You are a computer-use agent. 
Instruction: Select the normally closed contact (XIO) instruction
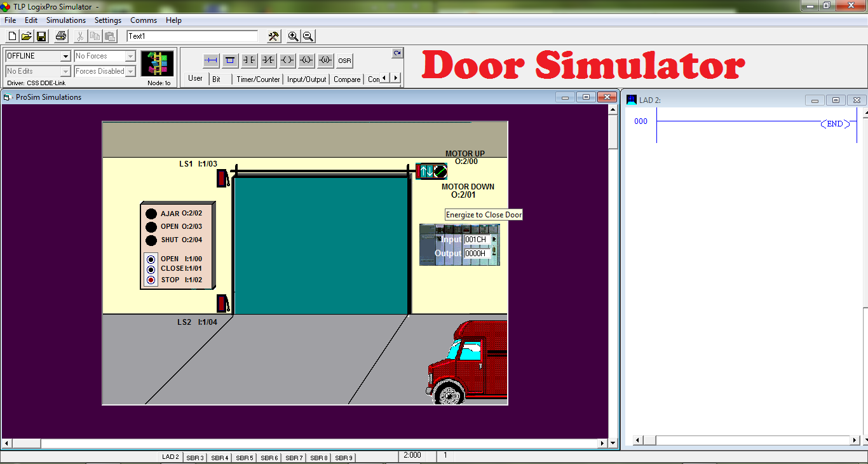268,60
